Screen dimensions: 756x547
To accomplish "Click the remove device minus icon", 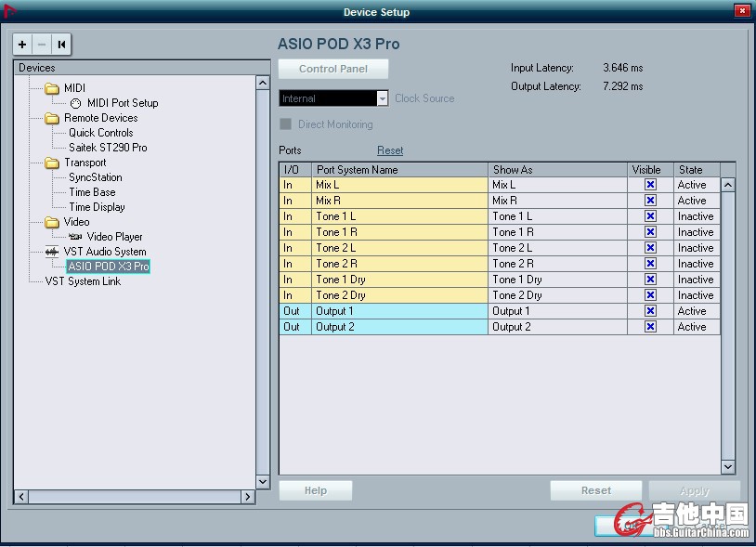I will coord(41,45).
